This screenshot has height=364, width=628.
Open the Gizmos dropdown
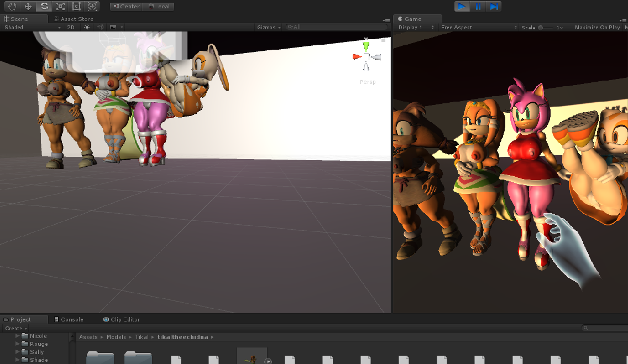coord(269,27)
